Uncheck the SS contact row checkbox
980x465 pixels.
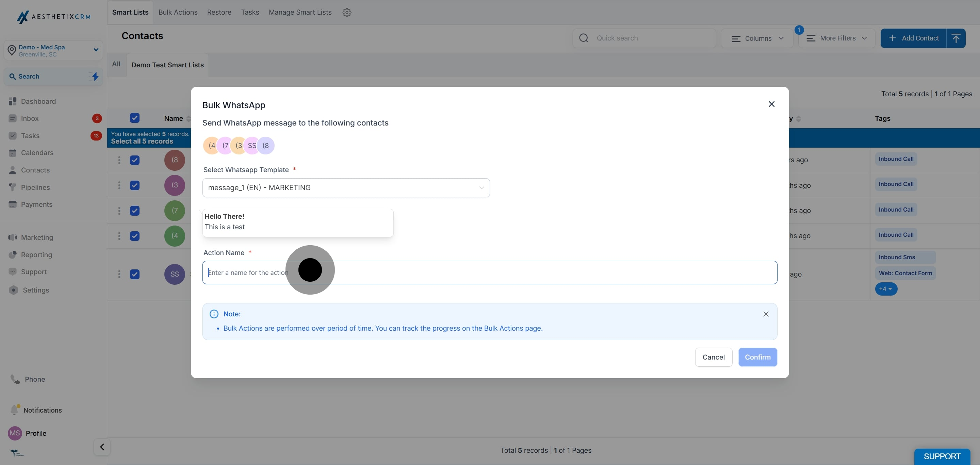coord(135,274)
